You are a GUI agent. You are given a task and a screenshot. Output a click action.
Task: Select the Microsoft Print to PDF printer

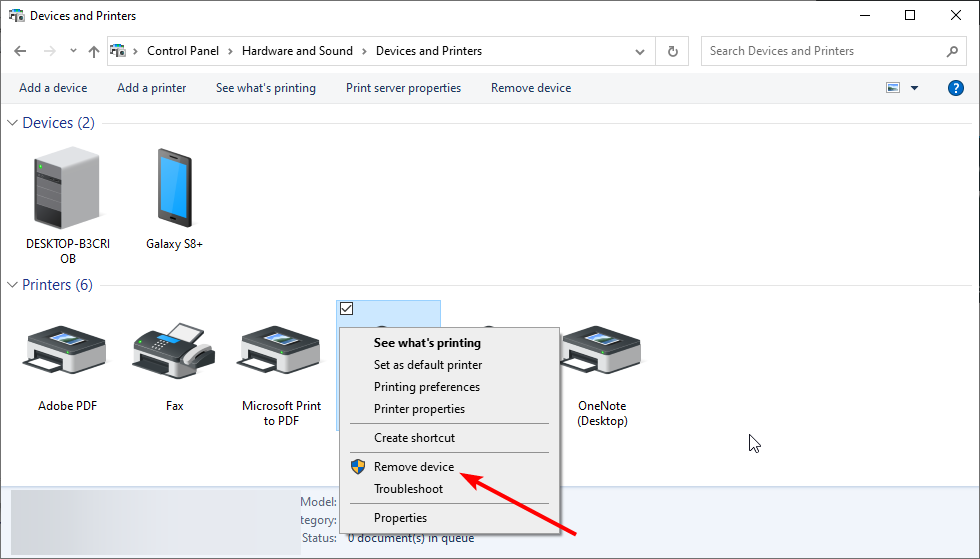pos(281,352)
